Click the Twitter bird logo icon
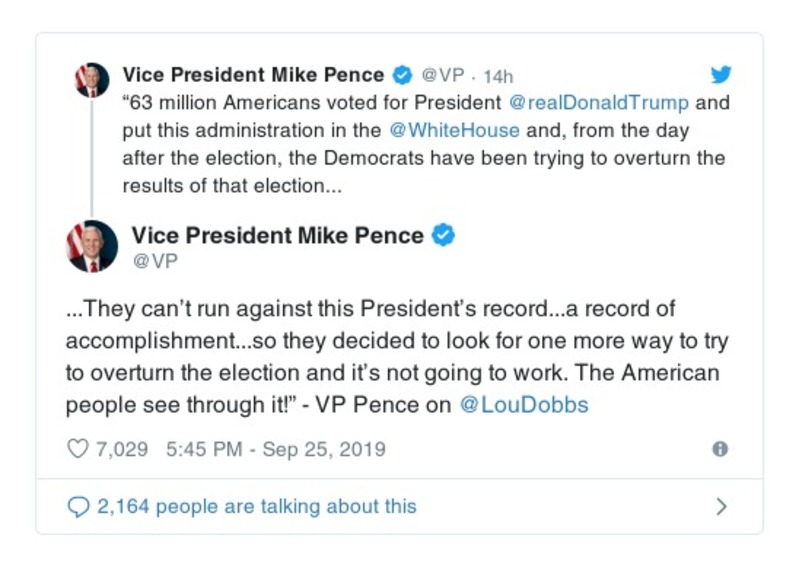Screen dimensions: 799x583 [721, 75]
